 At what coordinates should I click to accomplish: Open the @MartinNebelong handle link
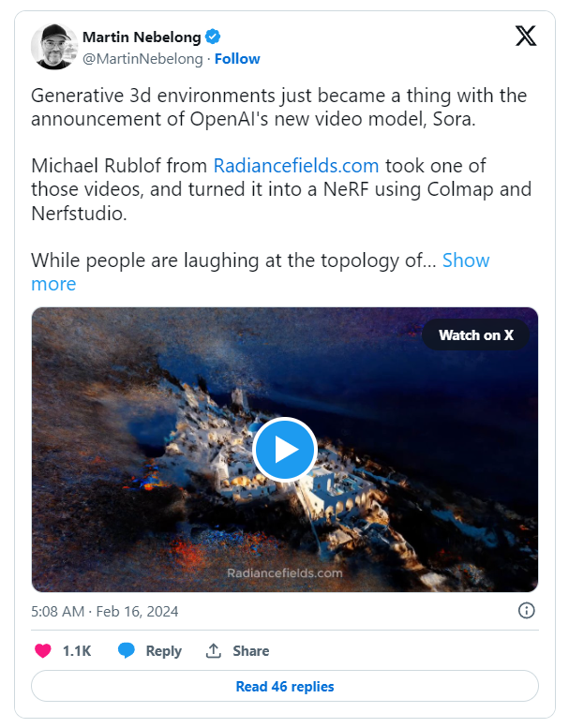[x=142, y=58]
